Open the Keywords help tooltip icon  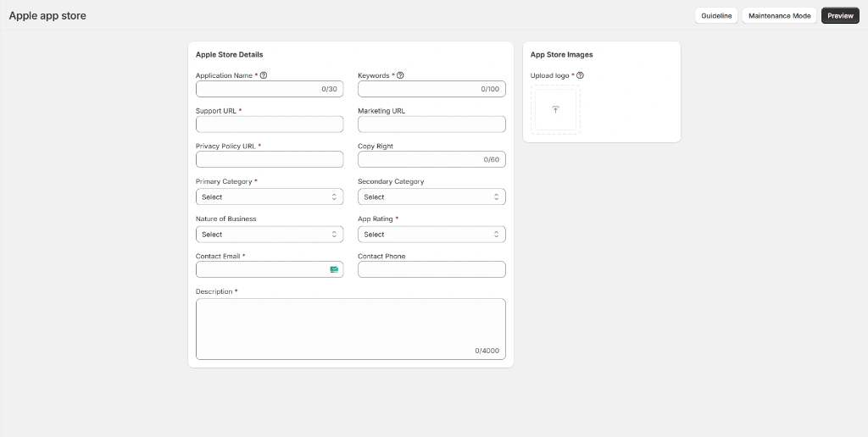click(400, 75)
